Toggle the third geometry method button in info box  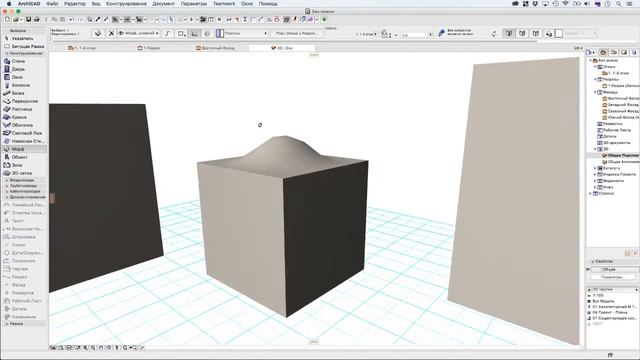536,33
